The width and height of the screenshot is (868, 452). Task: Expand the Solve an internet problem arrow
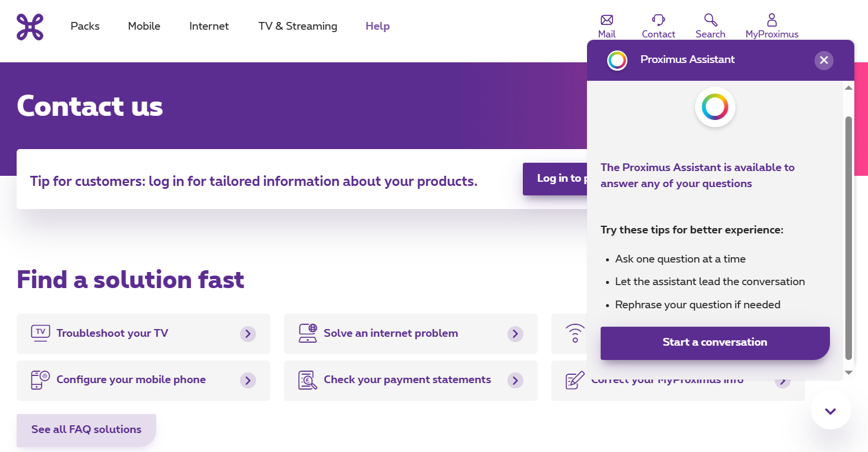515,334
